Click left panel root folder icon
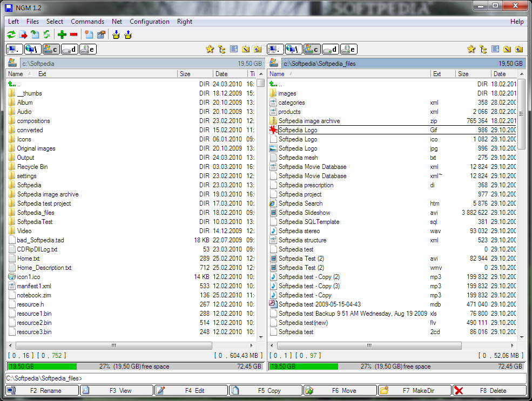The height and width of the screenshot is (401, 532). coord(246,50)
